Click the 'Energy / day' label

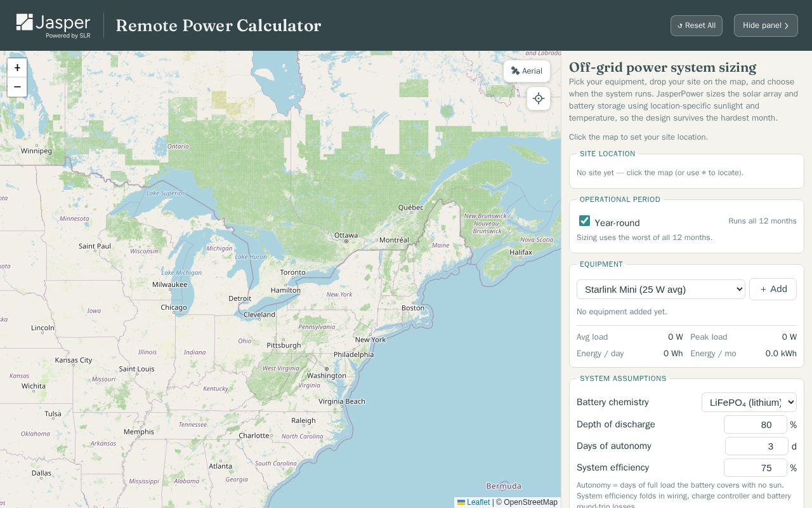[x=600, y=354]
